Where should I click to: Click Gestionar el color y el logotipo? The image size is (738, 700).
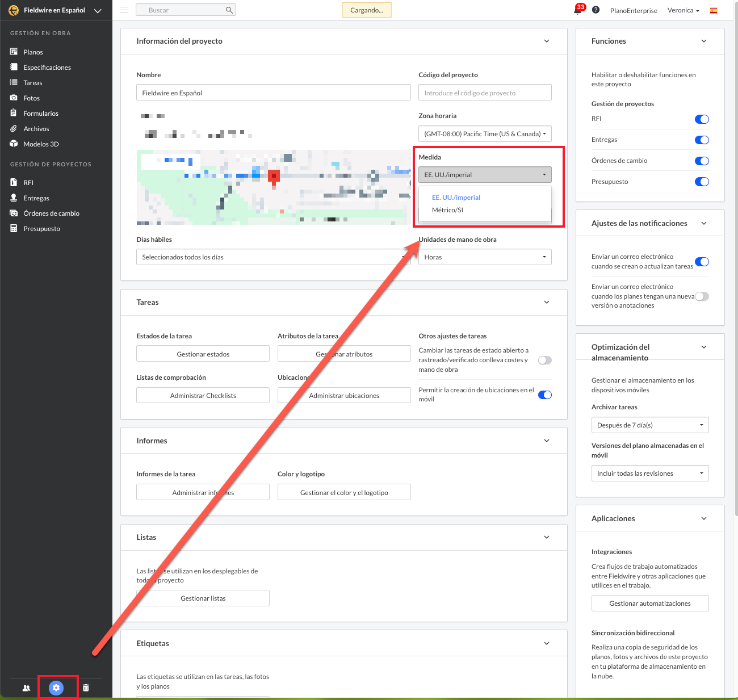coord(344,492)
